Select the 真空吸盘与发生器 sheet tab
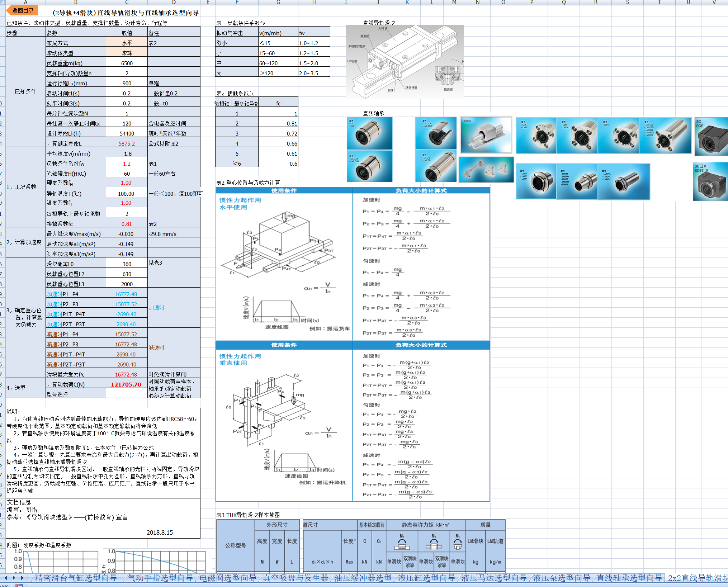The width and height of the screenshot is (728, 587). click(296, 578)
